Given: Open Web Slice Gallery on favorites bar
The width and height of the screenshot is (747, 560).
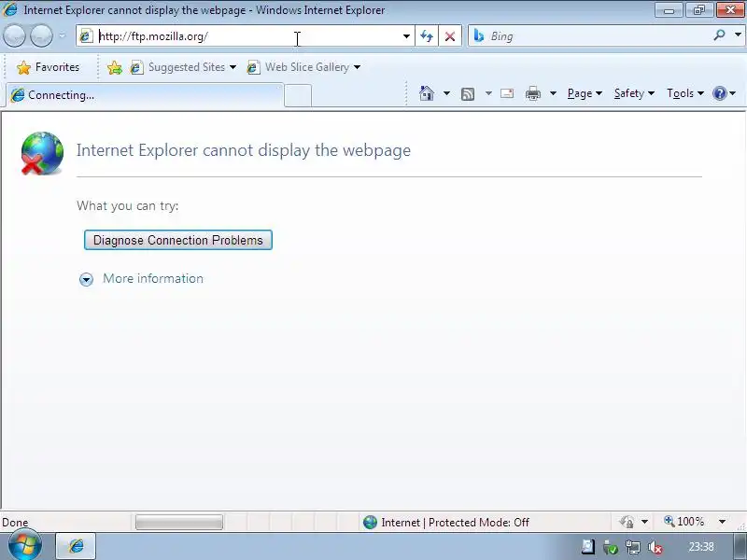Looking at the screenshot, I should pos(303,67).
